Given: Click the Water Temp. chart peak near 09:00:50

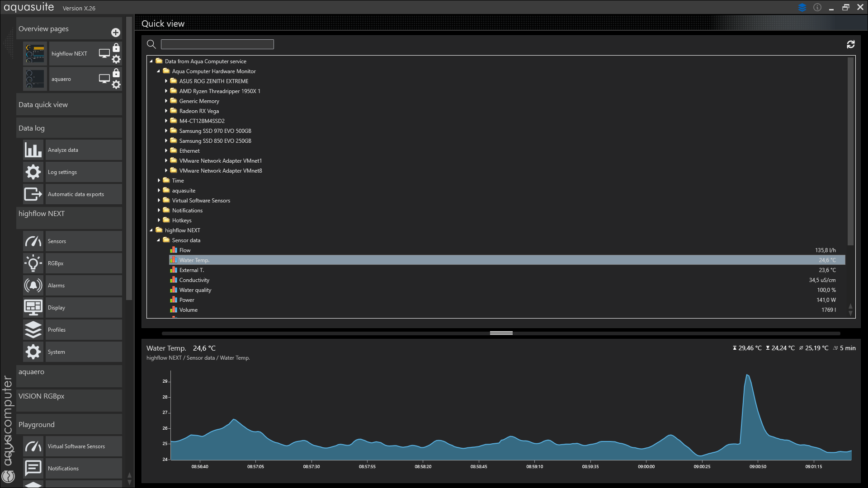Looking at the screenshot, I should pos(747,375).
